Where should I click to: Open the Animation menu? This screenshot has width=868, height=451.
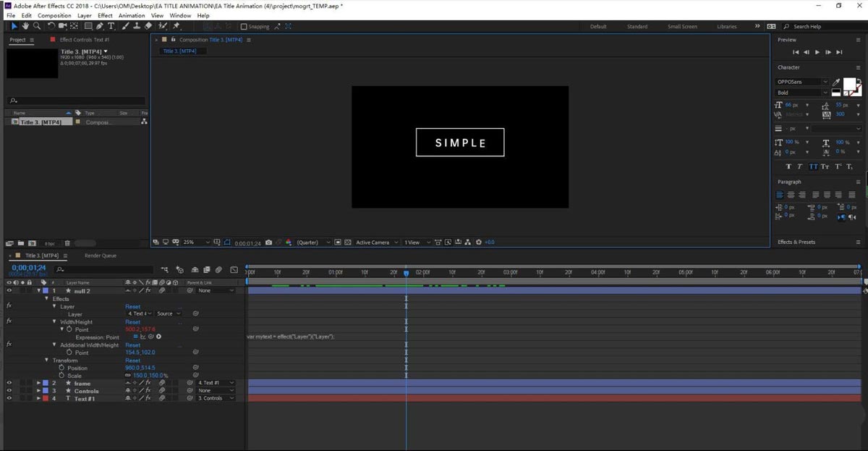[132, 15]
